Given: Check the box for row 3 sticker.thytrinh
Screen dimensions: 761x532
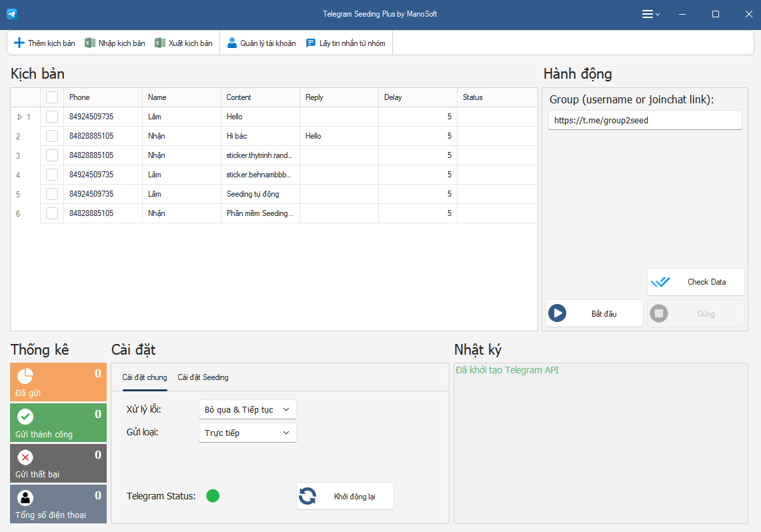Looking at the screenshot, I should [52, 156].
